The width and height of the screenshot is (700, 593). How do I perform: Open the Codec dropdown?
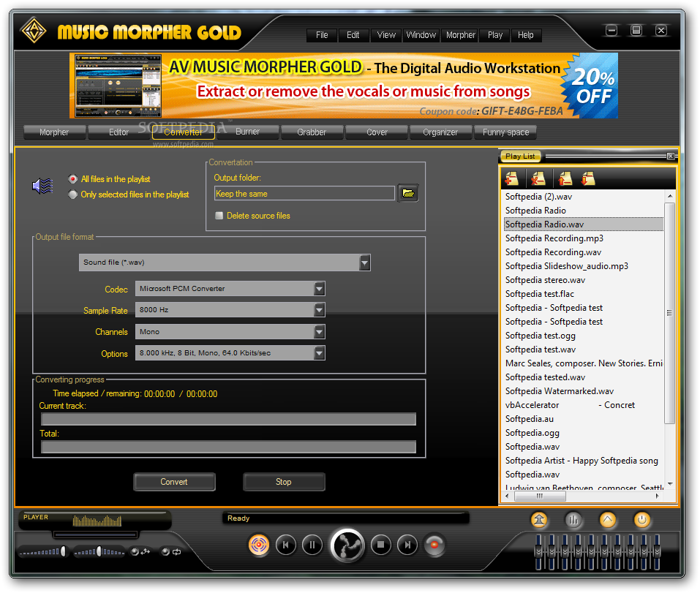pyautogui.click(x=319, y=289)
